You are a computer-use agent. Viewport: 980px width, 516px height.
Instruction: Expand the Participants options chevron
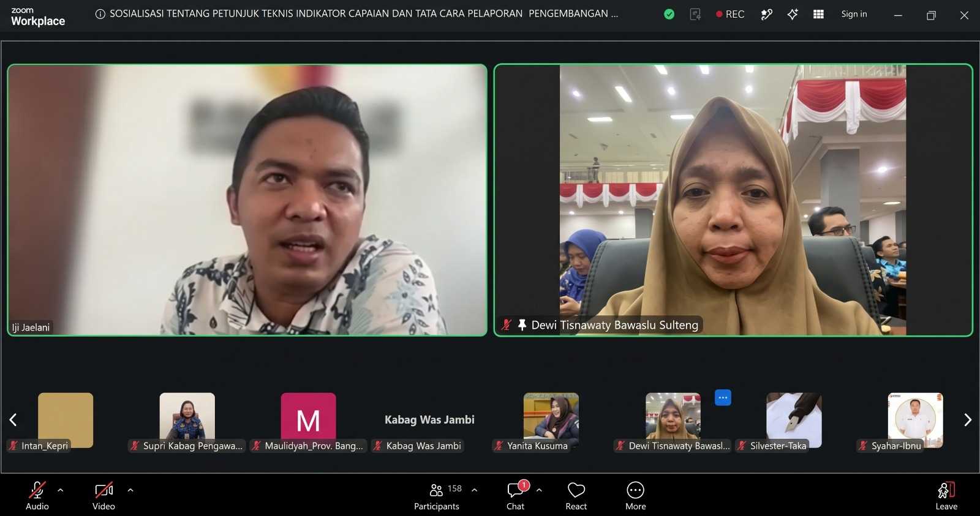[474, 490]
